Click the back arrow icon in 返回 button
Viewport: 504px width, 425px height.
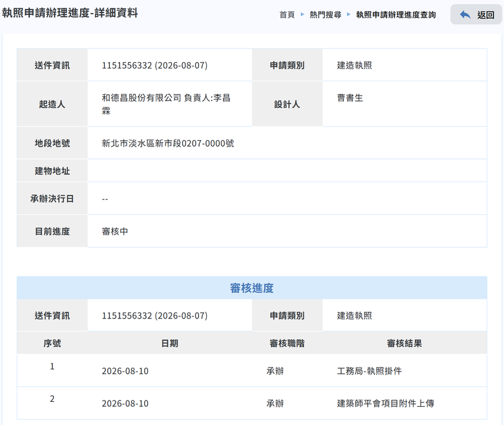(465, 15)
